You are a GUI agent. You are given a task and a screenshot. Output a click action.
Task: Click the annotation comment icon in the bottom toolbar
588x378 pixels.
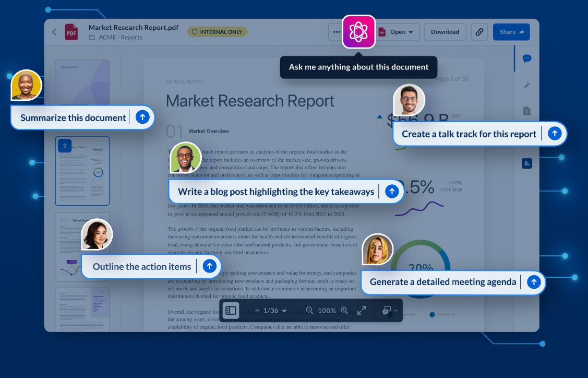pos(386,311)
